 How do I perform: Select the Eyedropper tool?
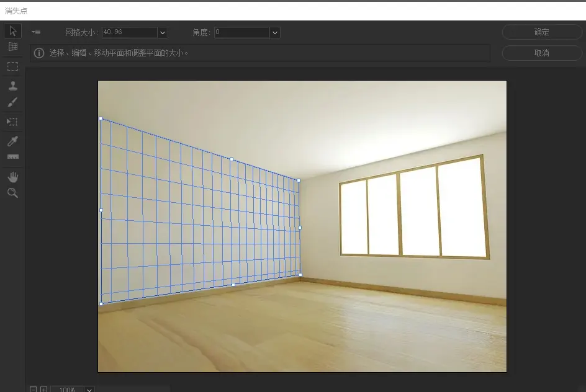pos(12,141)
